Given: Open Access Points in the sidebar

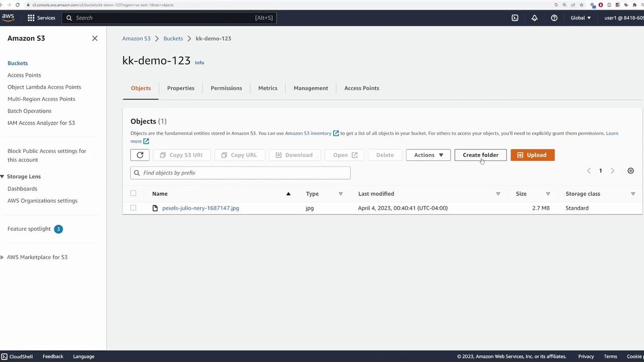Looking at the screenshot, I should tap(24, 75).
